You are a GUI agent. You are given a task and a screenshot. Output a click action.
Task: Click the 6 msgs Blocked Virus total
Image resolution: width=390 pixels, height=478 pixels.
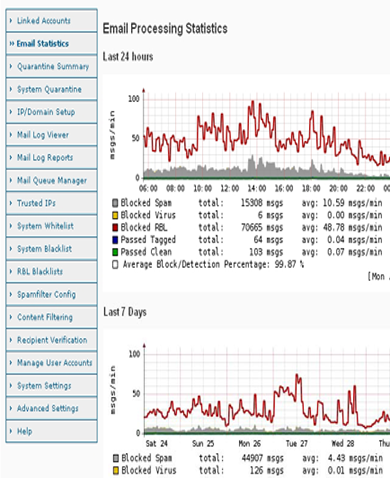[270, 215]
